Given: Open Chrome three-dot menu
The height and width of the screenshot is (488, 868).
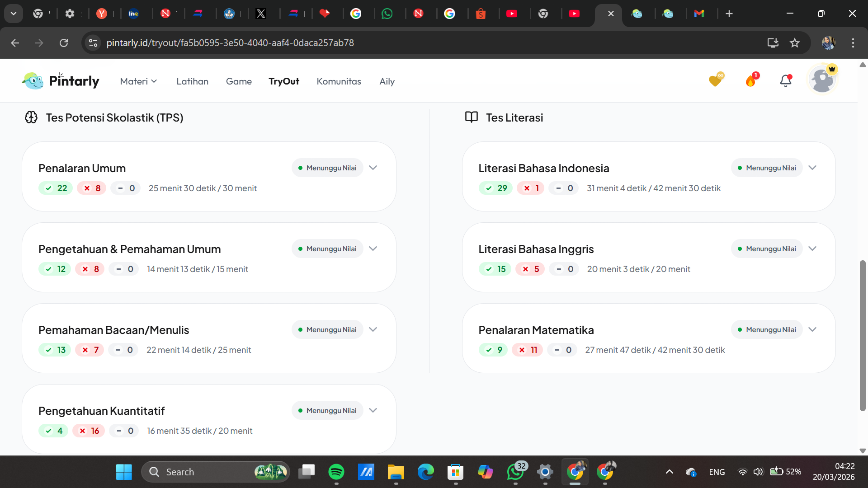Looking at the screenshot, I should tap(853, 43).
